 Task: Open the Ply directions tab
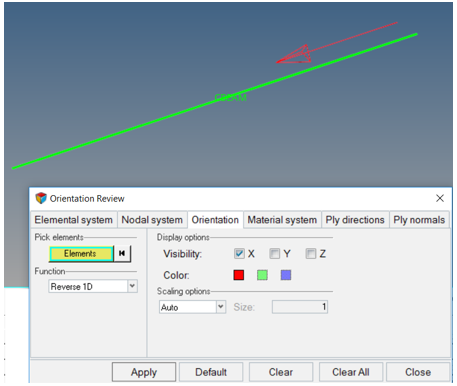pyautogui.click(x=355, y=220)
